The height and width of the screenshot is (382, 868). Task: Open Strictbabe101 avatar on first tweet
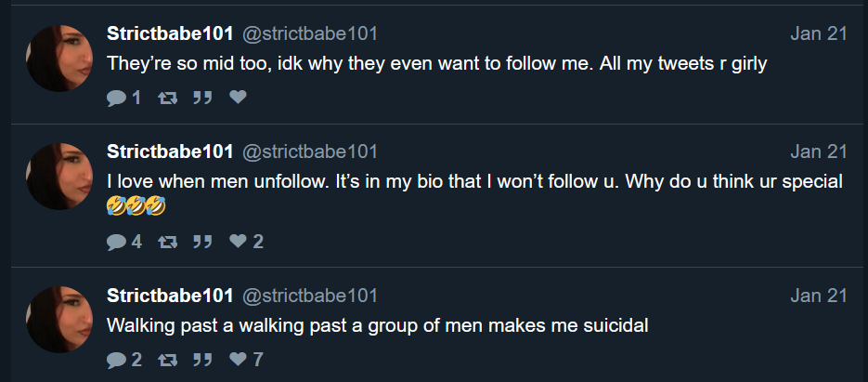58,58
